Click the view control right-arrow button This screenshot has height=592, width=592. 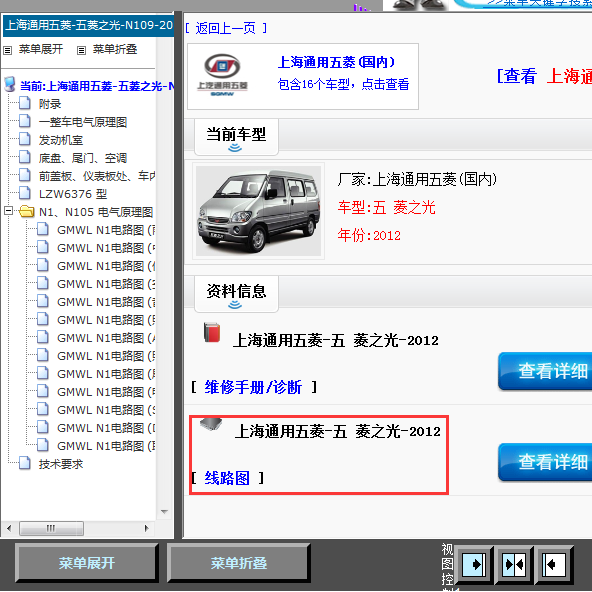pyautogui.click(x=474, y=564)
